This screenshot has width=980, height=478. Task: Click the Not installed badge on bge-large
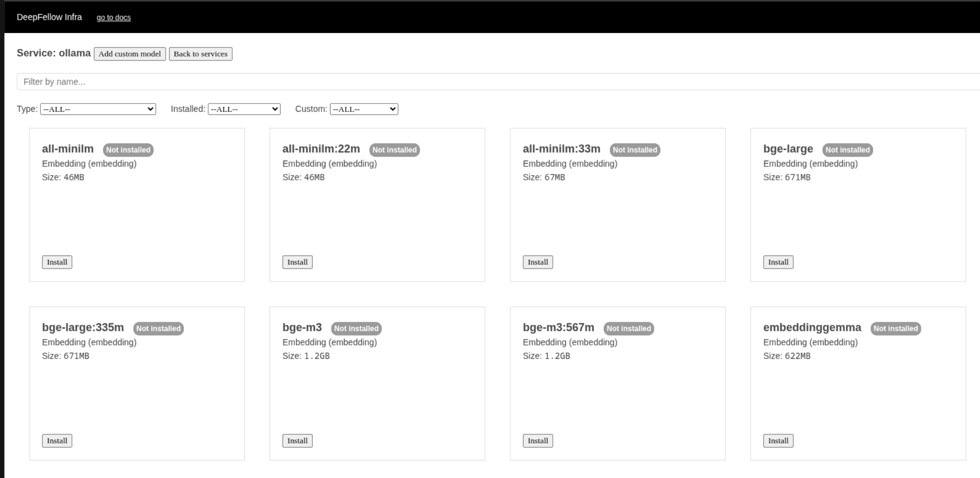pyautogui.click(x=847, y=150)
